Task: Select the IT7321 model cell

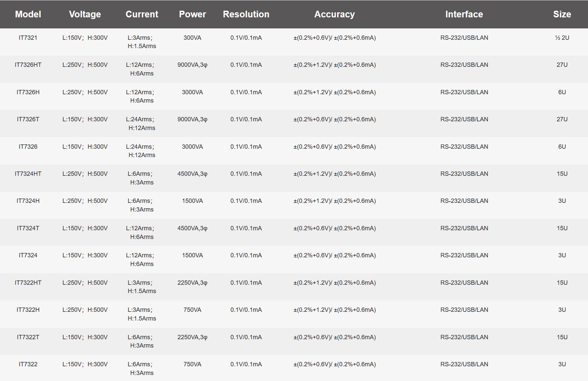Action: 28,38
